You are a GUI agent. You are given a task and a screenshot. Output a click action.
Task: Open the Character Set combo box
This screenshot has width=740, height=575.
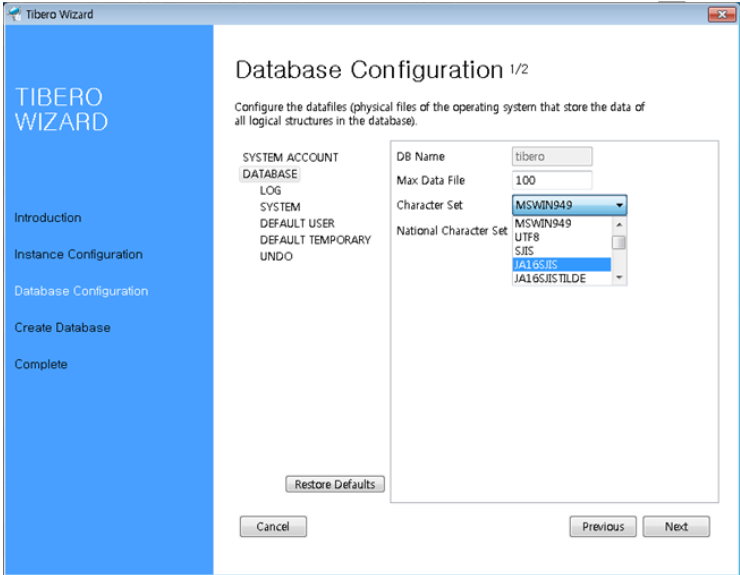[569, 205]
